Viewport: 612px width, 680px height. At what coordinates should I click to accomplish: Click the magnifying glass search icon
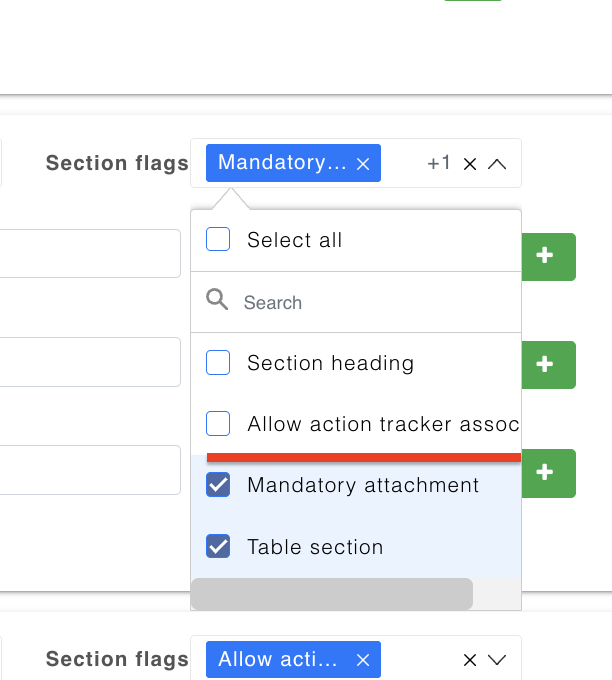coord(217,299)
